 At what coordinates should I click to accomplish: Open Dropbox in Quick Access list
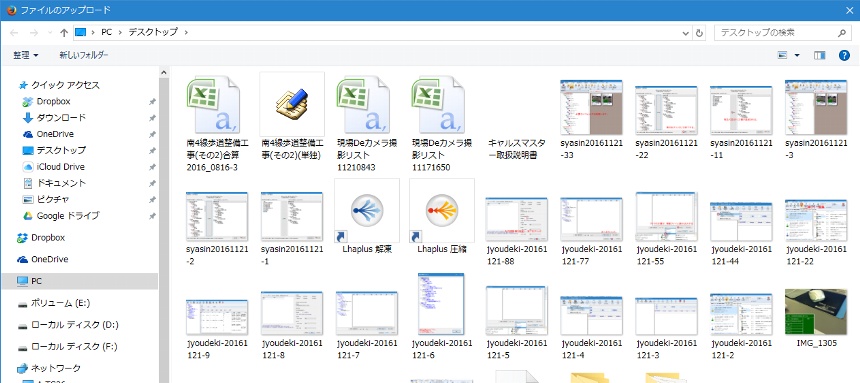(53, 102)
